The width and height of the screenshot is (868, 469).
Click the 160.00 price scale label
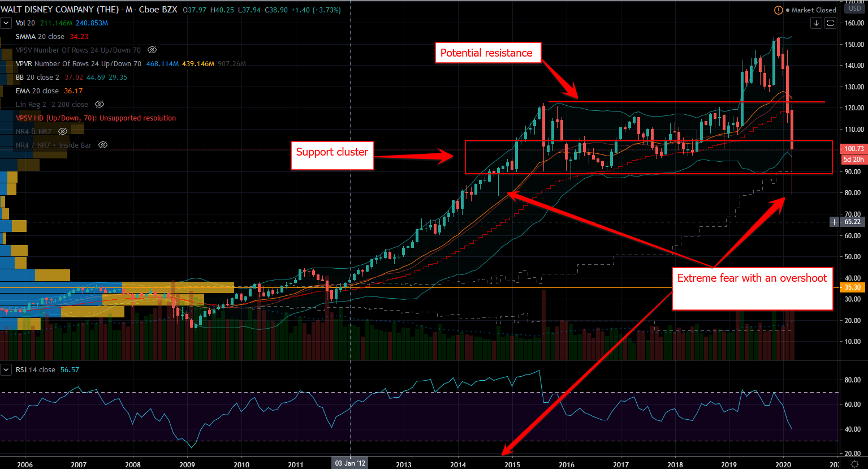click(854, 23)
